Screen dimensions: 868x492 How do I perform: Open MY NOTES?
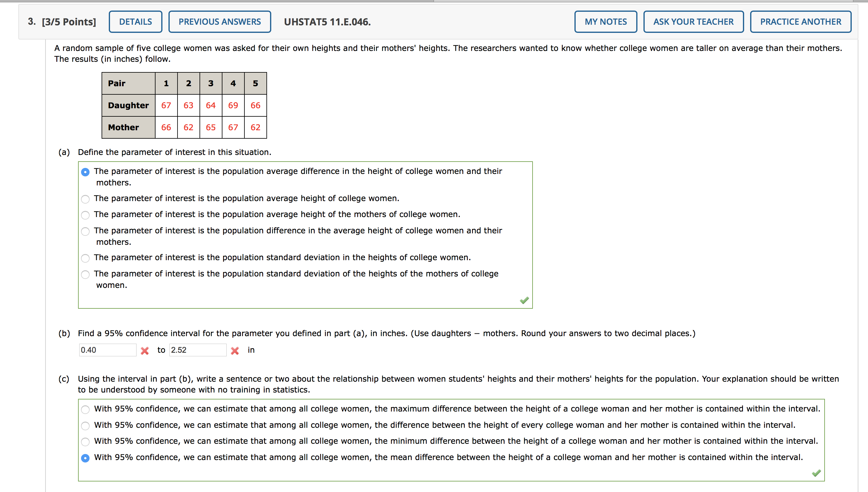605,21
